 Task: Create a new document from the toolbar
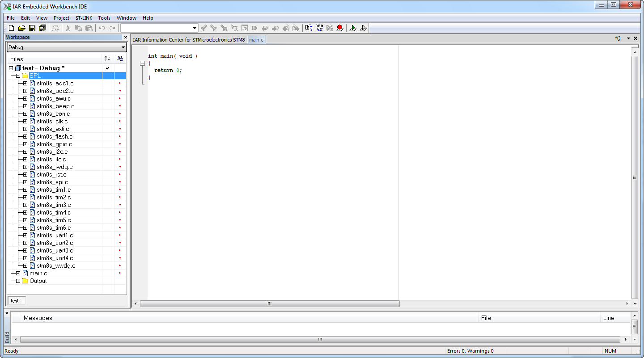[12, 28]
